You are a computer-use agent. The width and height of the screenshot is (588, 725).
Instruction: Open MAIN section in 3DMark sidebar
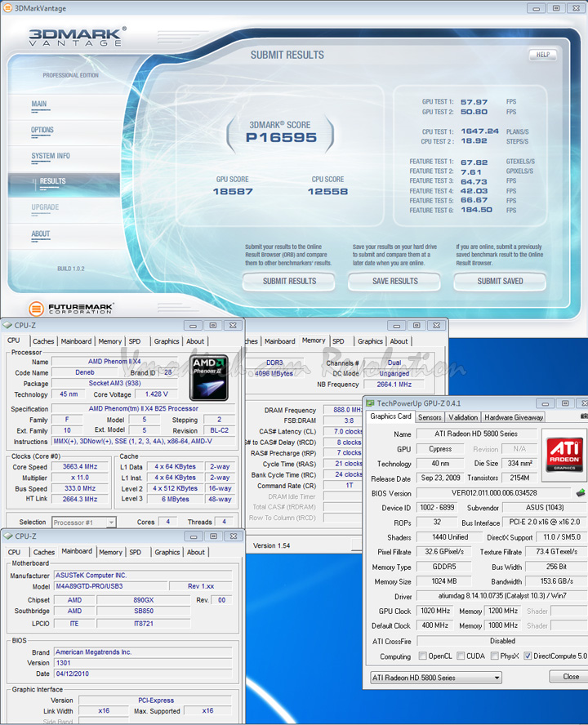tap(39, 104)
